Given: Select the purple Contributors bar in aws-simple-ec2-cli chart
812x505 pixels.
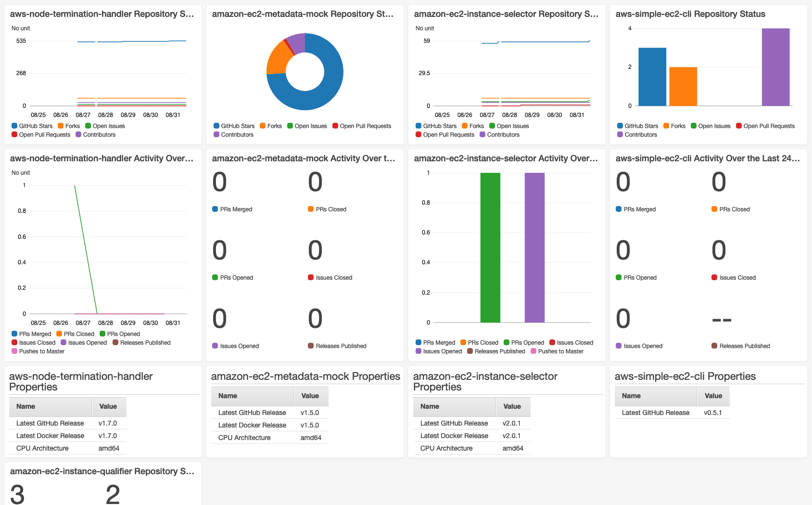Looking at the screenshot, I should (775, 67).
